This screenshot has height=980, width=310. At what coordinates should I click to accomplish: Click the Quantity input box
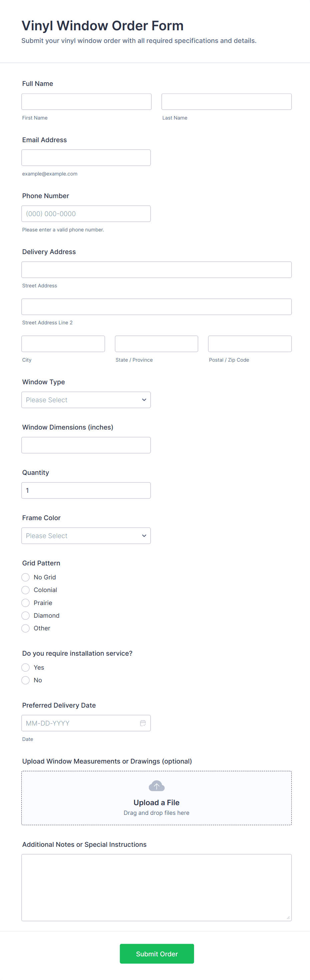click(86, 490)
